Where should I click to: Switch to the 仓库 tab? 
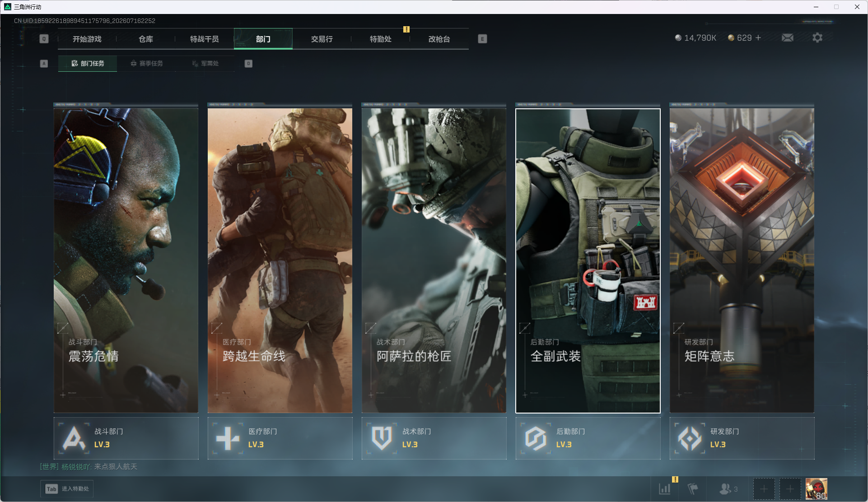pyautogui.click(x=146, y=39)
